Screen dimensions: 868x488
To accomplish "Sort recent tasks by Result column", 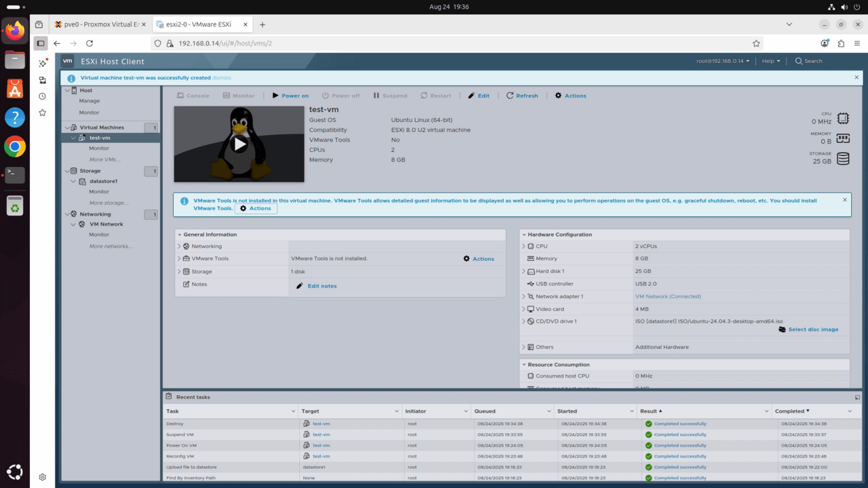I will [x=704, y=411].
